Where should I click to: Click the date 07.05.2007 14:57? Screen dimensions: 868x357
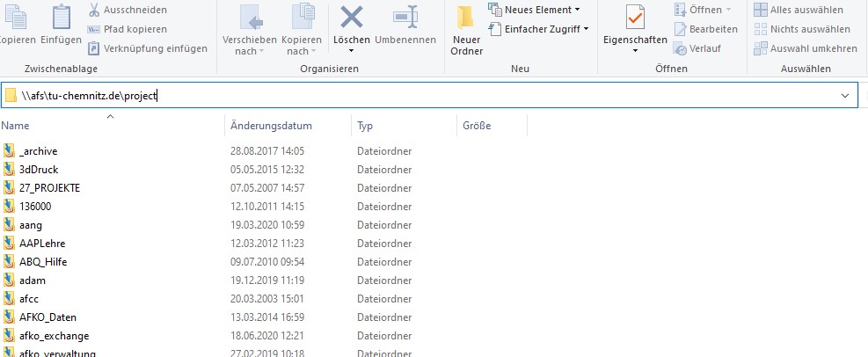coord(267,187)
